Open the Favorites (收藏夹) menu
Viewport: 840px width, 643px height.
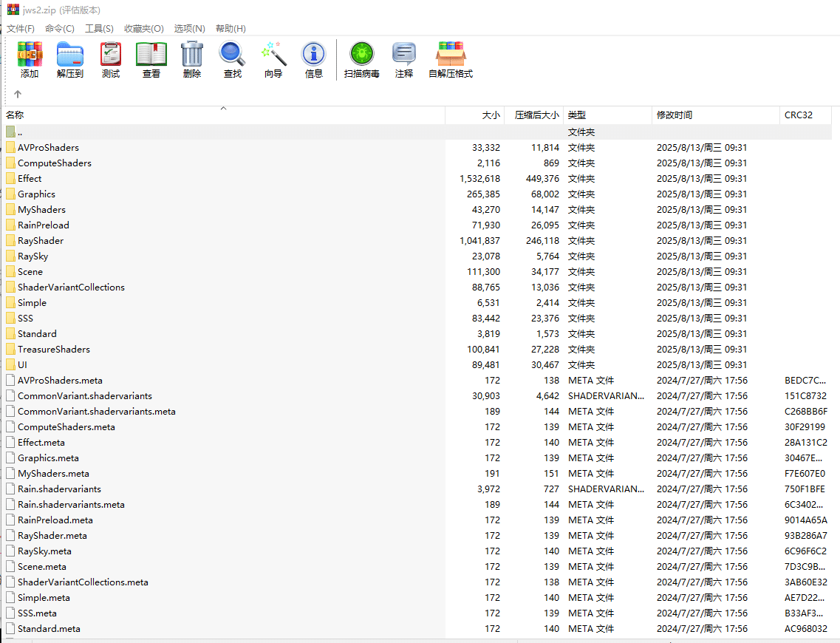click(x=143, y=29)
